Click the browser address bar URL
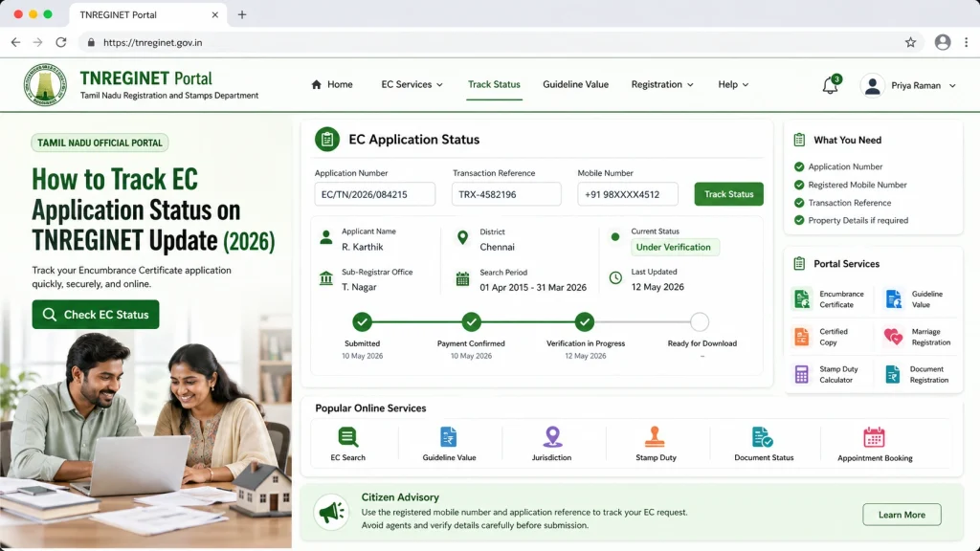Screen dimensions: 980x551 click(x=152, y=42)
